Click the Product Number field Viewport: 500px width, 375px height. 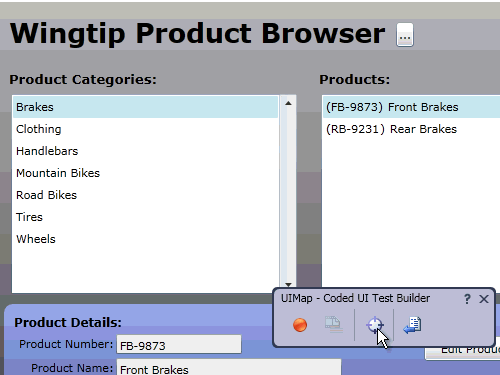point(179,344)
